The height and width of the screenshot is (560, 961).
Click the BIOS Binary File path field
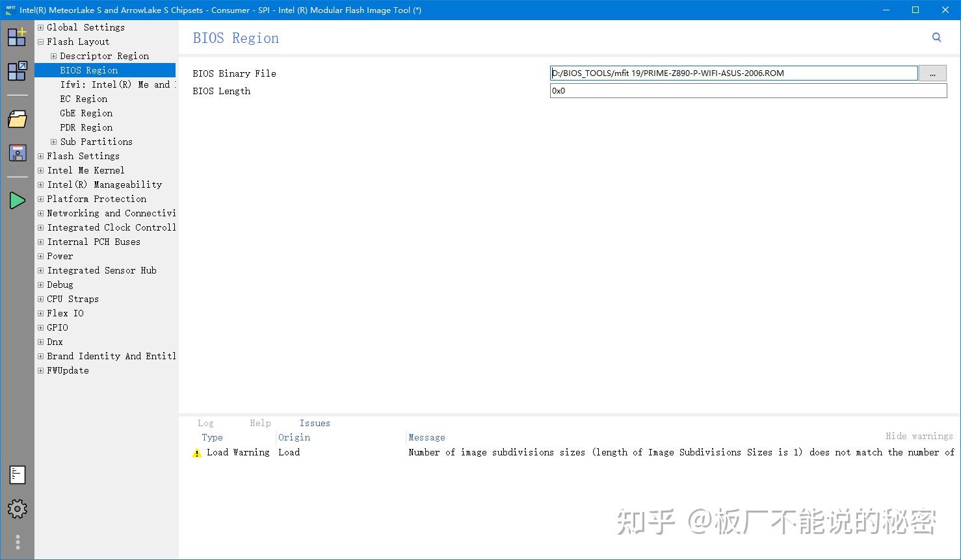click(733, 73)
